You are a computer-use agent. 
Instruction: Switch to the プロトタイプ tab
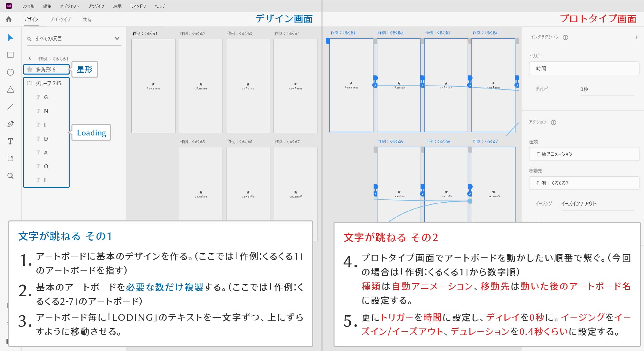coord(61,19)
